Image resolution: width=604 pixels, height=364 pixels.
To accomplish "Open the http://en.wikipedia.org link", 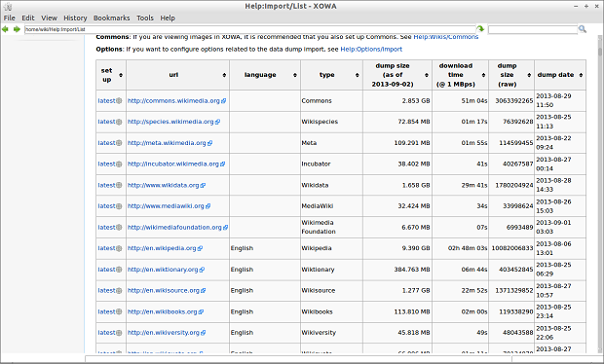I will tap(162, 248).
